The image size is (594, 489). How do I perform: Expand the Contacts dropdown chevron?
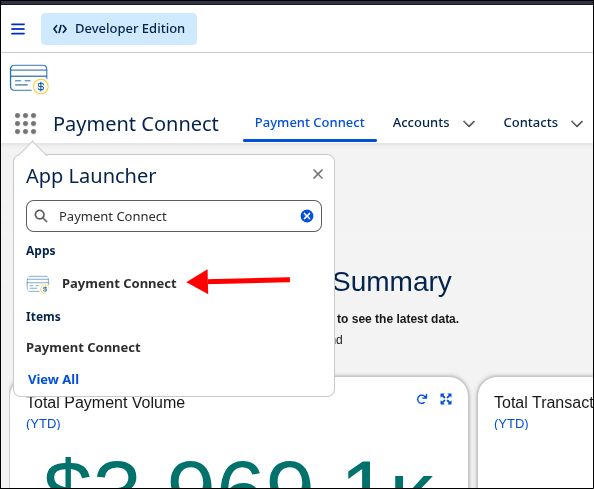coord(577,124)
